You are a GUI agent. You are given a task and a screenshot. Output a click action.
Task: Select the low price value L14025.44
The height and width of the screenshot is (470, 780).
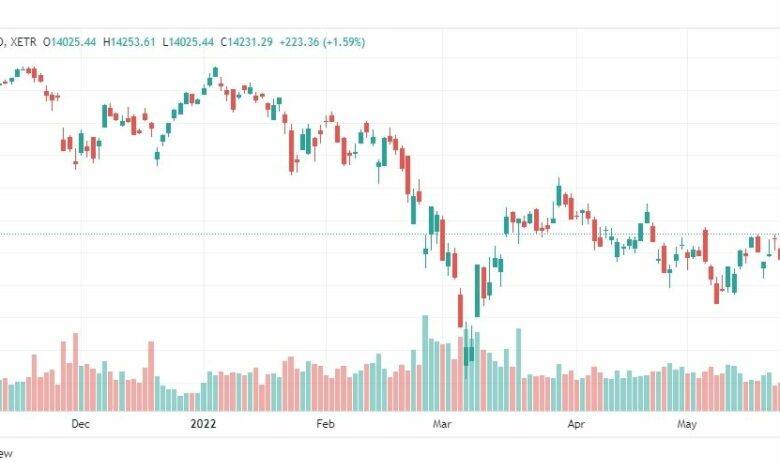188,42
